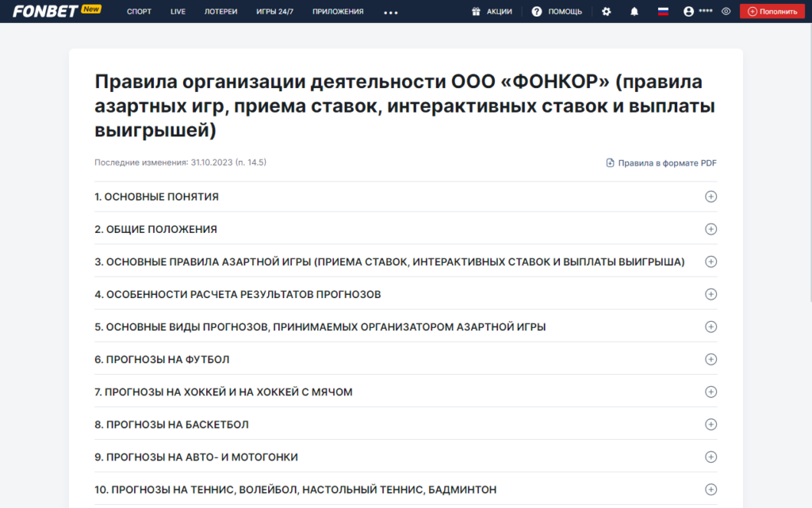
Task: Expand section 1 with its plus icon
Action: pos(710,197)
